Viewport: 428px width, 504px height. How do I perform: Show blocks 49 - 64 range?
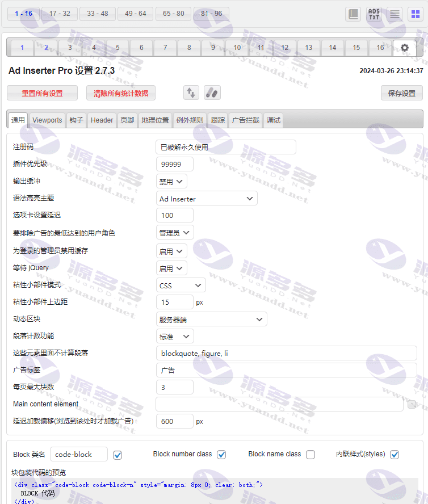point(135,14)
